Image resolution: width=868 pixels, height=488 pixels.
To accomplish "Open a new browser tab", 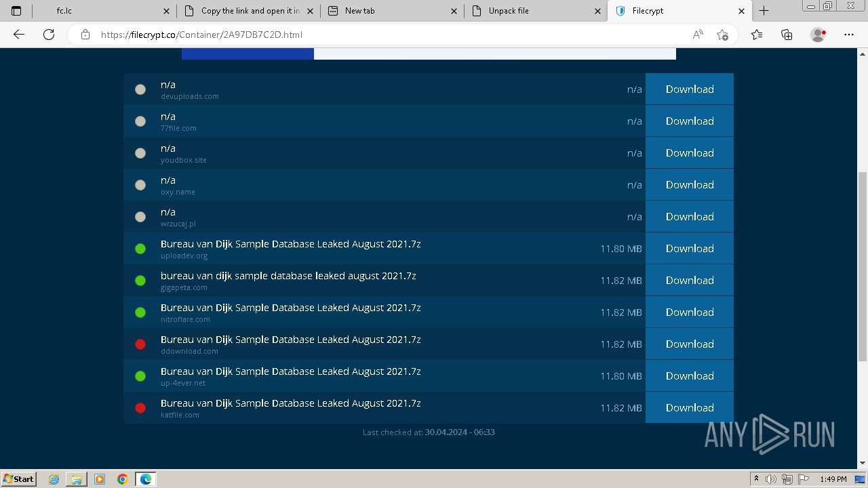I will [764, 11].
